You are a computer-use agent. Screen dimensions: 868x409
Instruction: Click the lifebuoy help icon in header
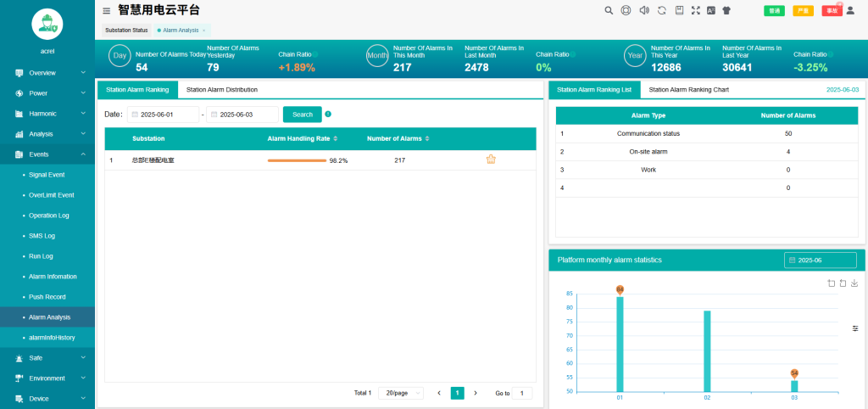pos(626,10)
